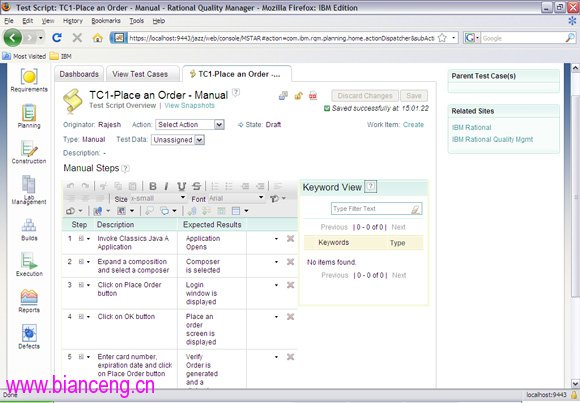The height and width of the screenshot is (403, 580).
Task: Switch to the View Test Cases tab
Action: [x=140, y=74]
